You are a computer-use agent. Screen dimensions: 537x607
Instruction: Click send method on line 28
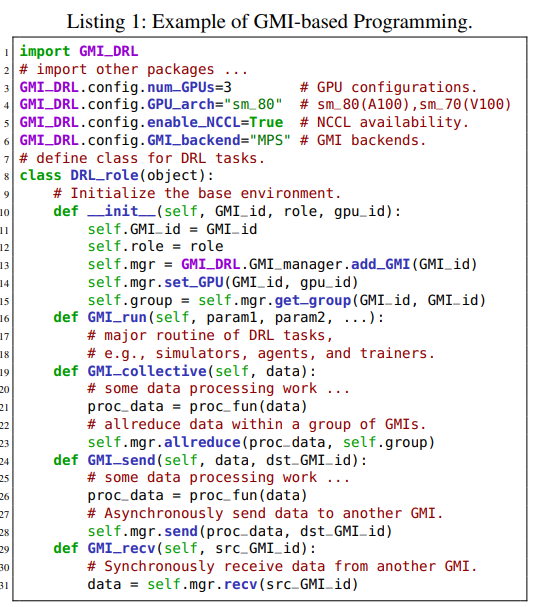[181, 531]
